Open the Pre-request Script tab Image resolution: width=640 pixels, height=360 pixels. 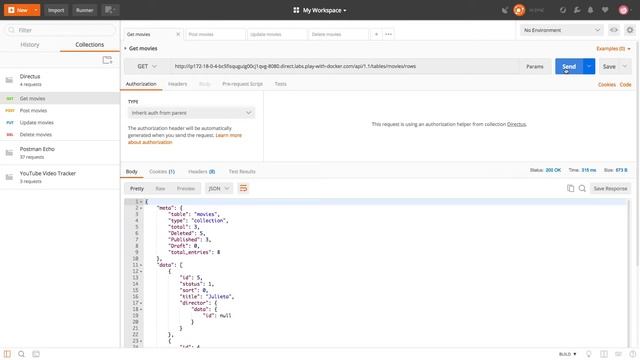click(242, 84)
